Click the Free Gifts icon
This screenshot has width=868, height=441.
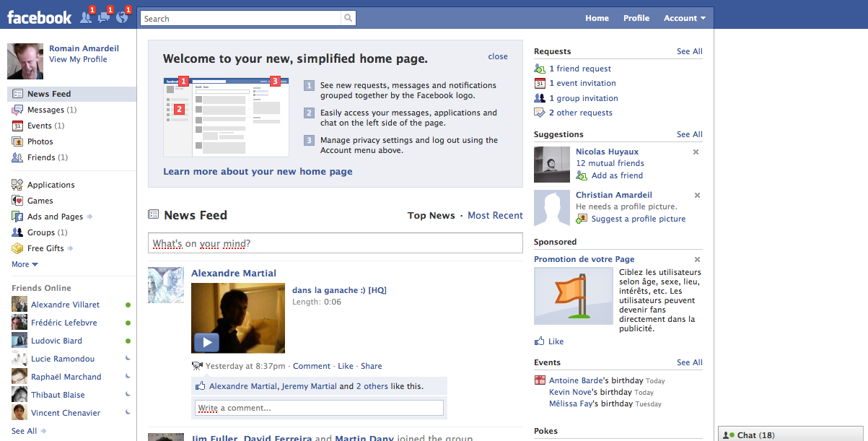tap(17, 248)
